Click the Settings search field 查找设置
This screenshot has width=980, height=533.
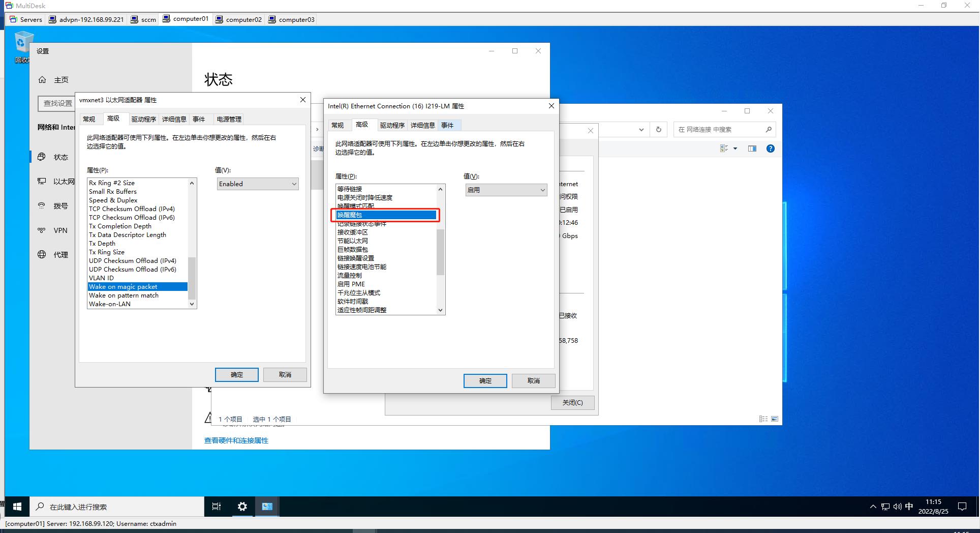57,103
